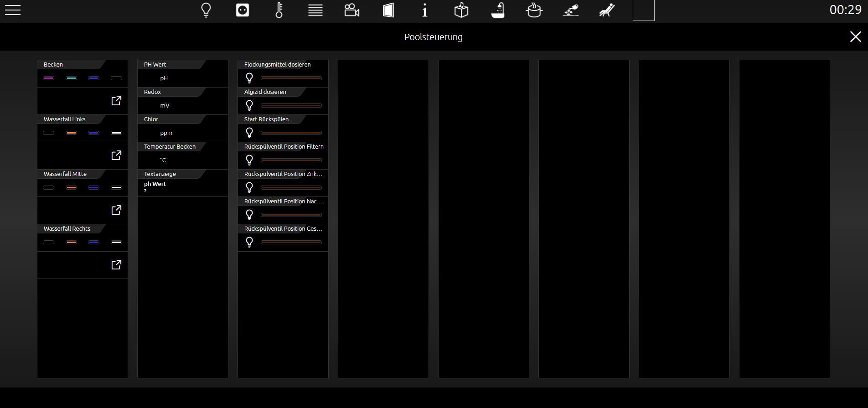Image resolution: width=868 pixels, height=408 pixels.
Task: Open Becken detail popup via external-link icon
Action: point(117,101)
